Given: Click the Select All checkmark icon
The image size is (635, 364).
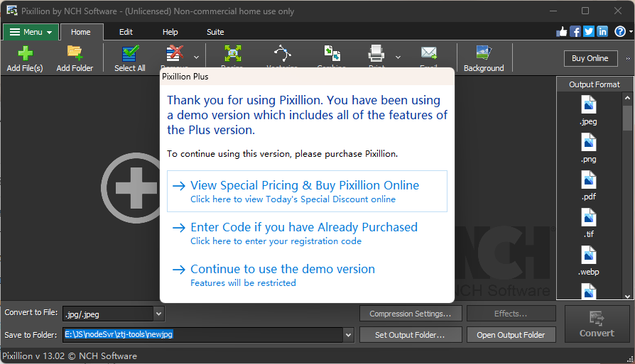Looking at the screenshot, I should point(131,53).
